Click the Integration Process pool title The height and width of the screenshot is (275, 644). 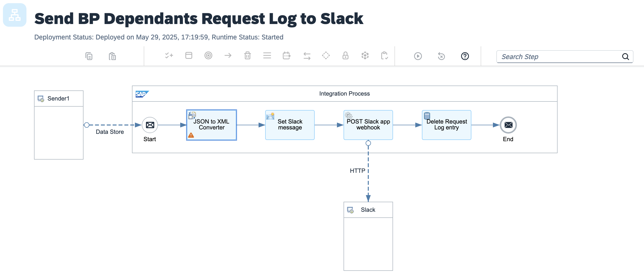[x=344, y=94]
